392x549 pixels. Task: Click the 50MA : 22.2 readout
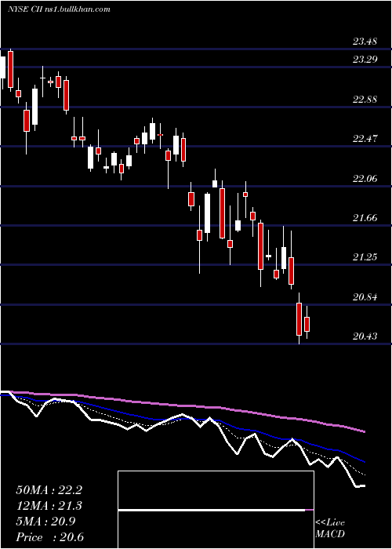tap(49, 490)
